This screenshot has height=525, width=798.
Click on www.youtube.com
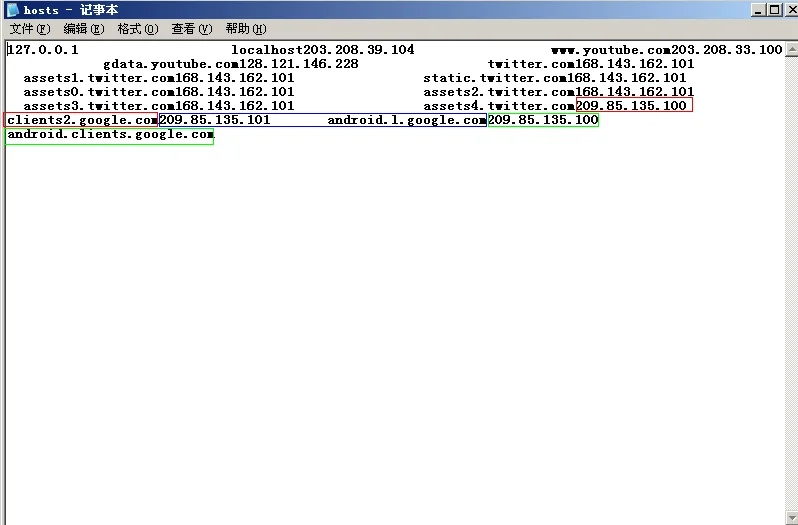[611, 50]
